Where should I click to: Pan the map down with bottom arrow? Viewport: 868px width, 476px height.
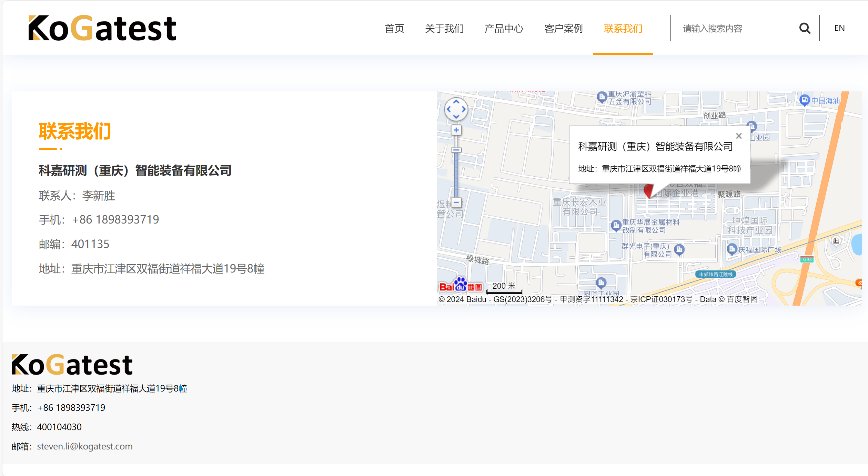[x=456, y=117]
